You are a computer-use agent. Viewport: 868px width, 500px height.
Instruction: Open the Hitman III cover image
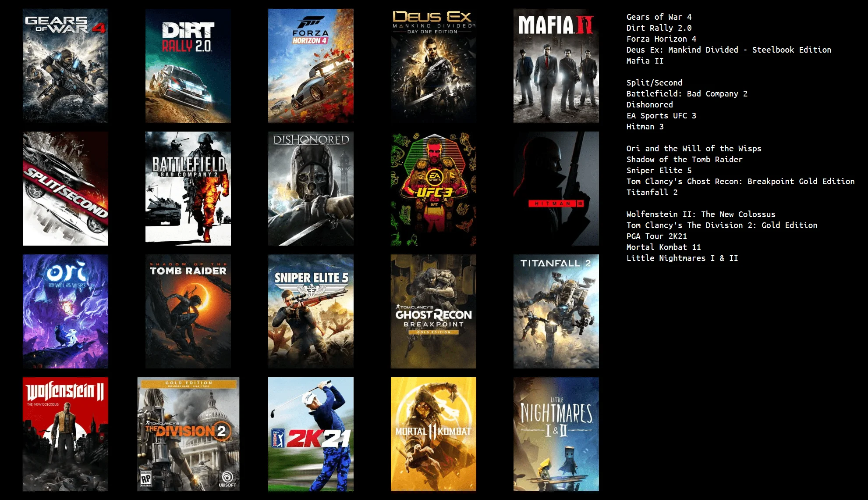click(556, 189)
